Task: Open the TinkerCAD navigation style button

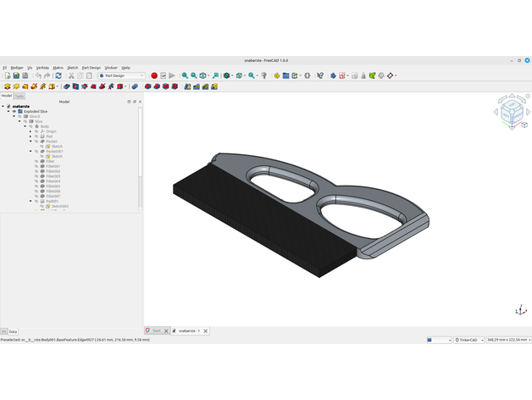Action: coord(468,340)
